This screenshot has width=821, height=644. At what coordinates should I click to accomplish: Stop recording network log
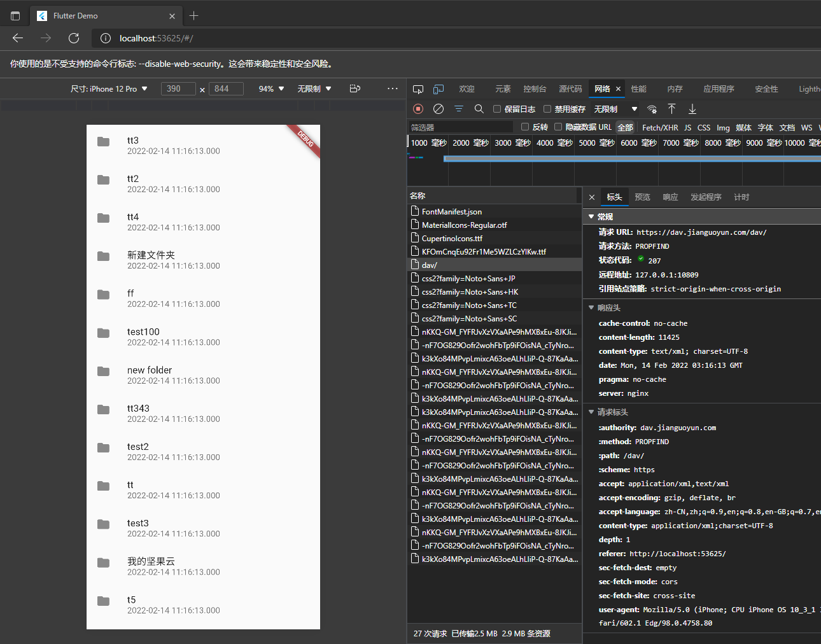click(418, 109)
